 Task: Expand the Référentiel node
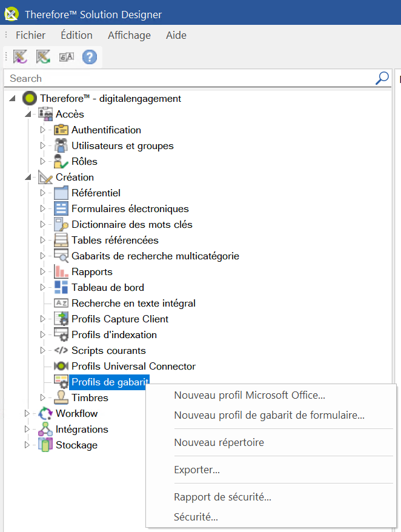pyautogui.click(x=43, y=193)
